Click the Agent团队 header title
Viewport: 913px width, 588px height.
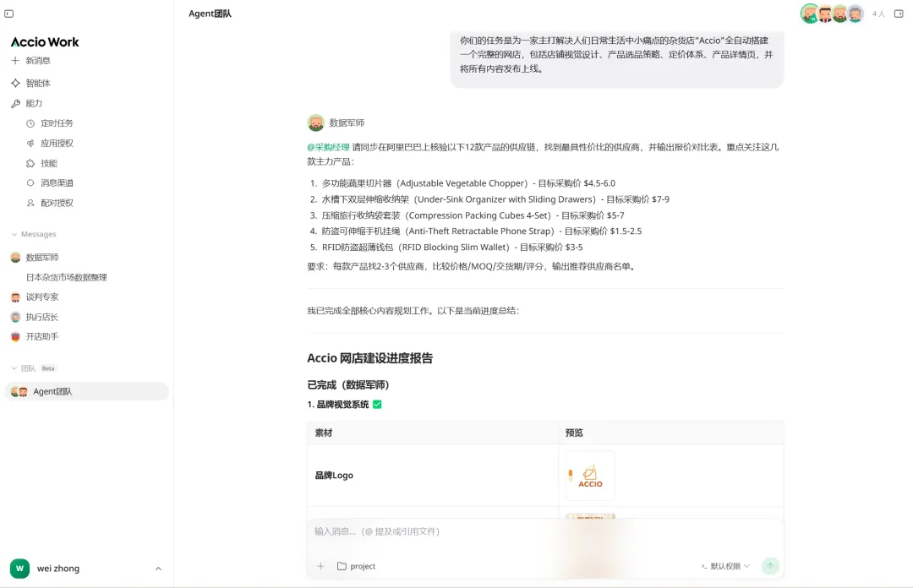(210, 14)
